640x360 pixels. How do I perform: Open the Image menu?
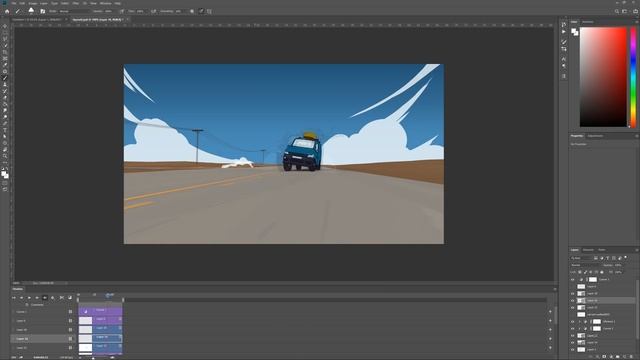[x=32, y=3]
